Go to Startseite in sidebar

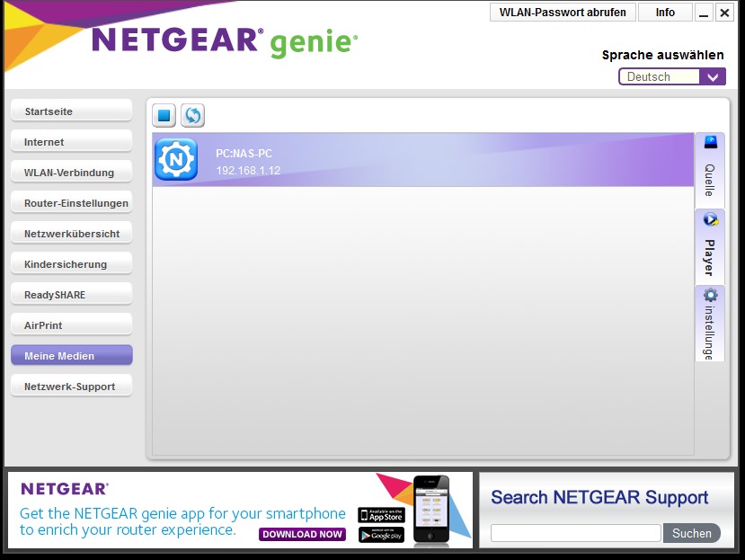click(x=72, y=111)
